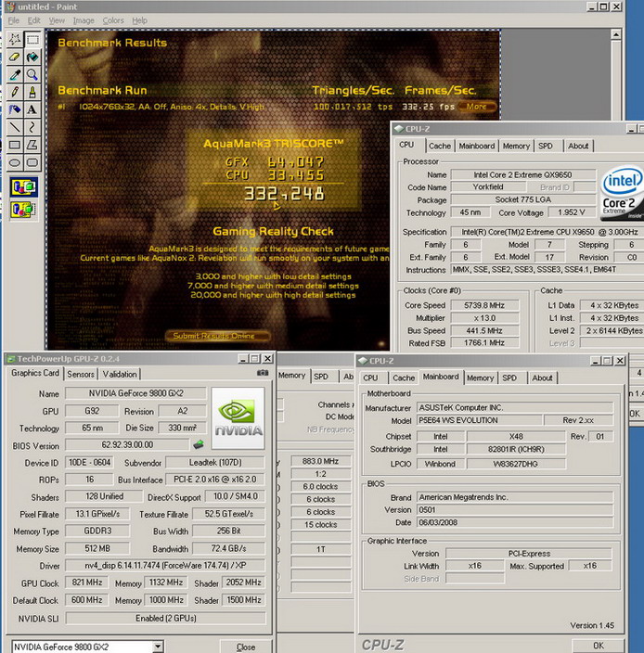This screenshot has height=653, width=644.
Task: Click the NVIDIA SLI status field
Action: (x=165, y=618)
